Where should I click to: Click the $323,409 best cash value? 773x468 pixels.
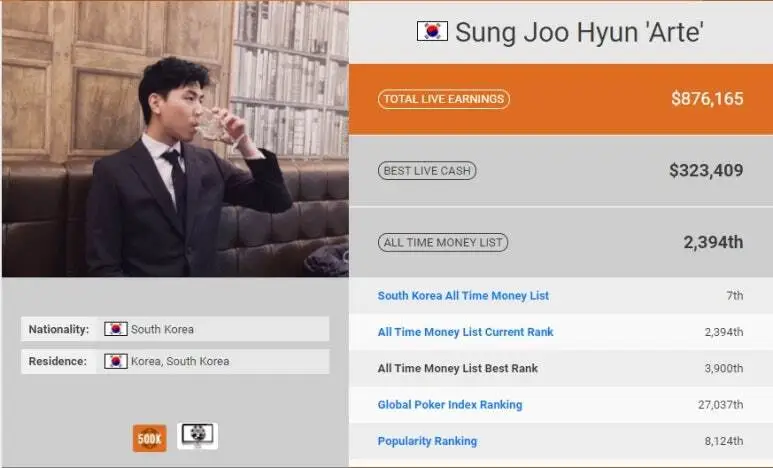[706, 171]
